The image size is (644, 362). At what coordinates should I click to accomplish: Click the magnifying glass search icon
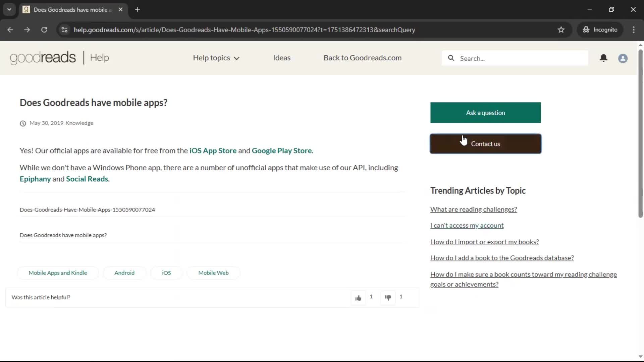[451, 58]
